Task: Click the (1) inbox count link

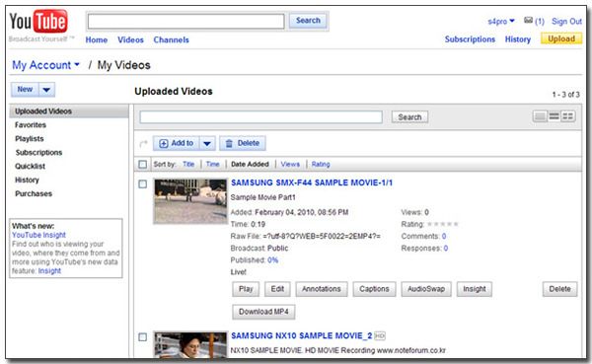Action: (x=540, y=22)
